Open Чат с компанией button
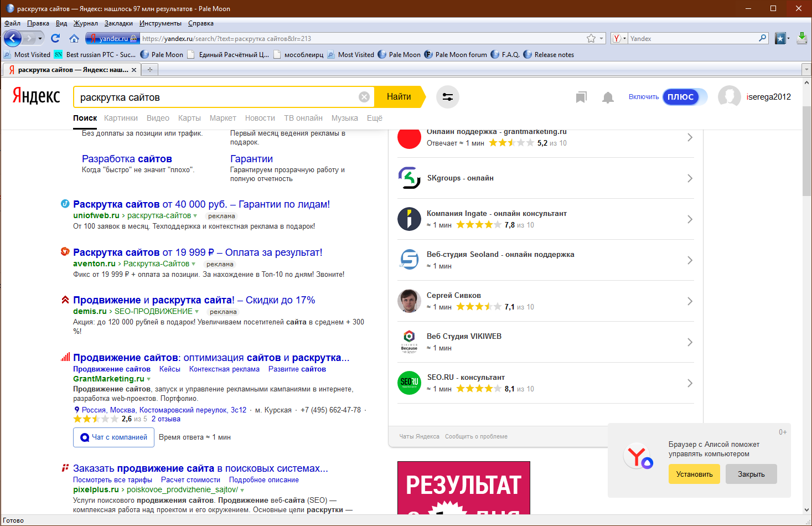 coord(113,437)
